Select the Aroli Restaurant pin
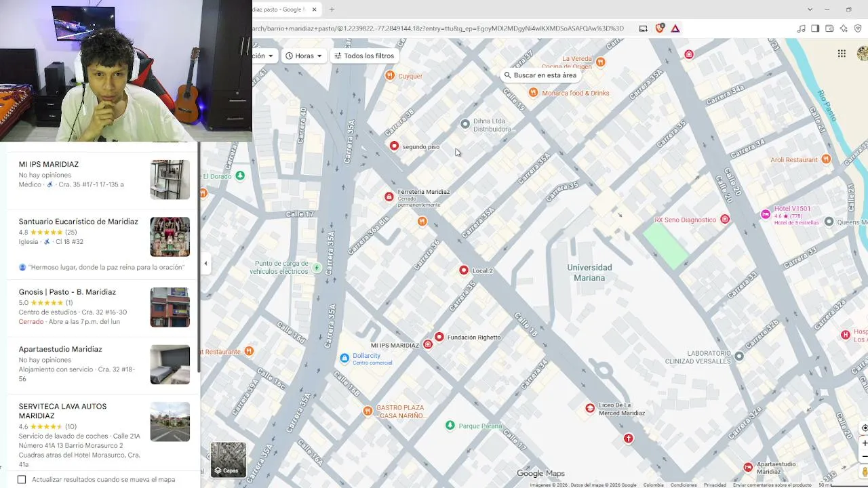Screen dimensions: 868x488 coord(826,159)
